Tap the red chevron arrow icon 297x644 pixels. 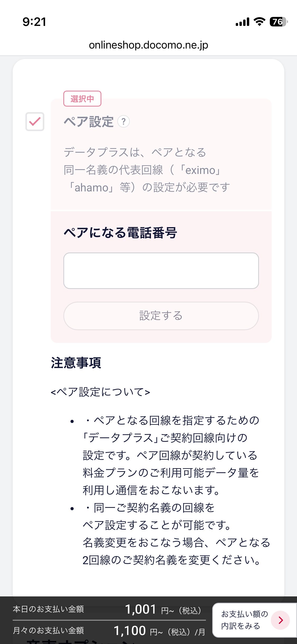pyautogui.click(x=280, y=620)
